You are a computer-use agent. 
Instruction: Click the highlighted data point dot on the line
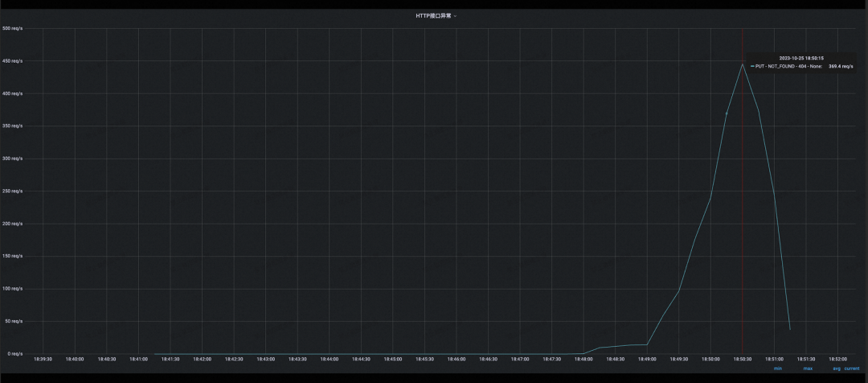(x=727, y=113)
